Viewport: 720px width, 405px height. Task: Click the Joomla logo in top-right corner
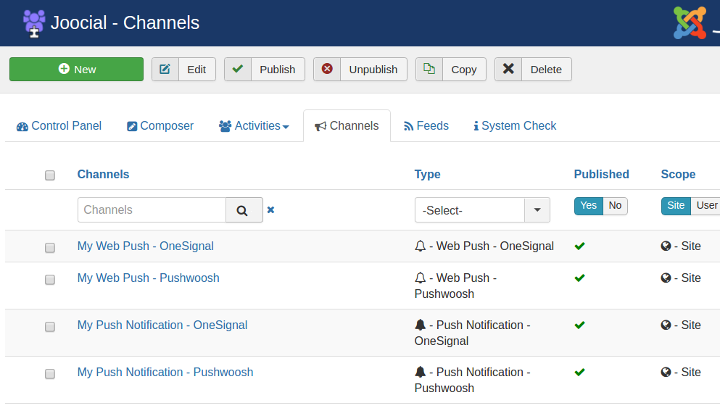(x=690, y=22)
